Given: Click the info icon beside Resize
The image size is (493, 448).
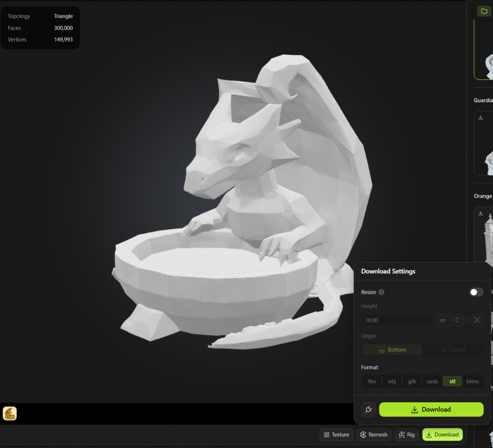Looking at the screenshot, I should pyautogui.click(x=381, y=292).
